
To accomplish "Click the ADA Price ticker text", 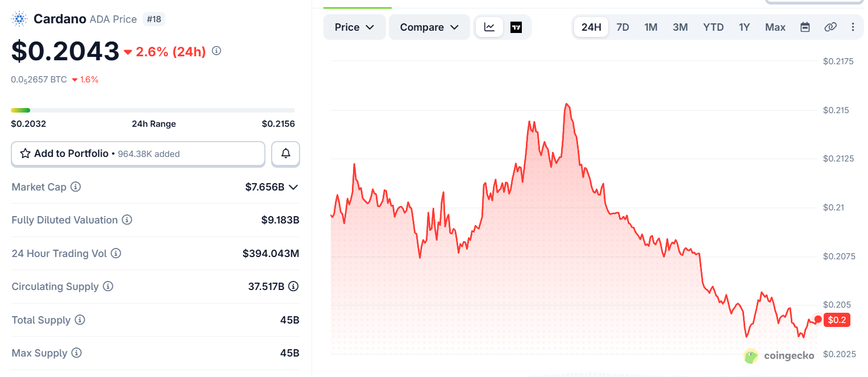I will click(x=113, y=19).
